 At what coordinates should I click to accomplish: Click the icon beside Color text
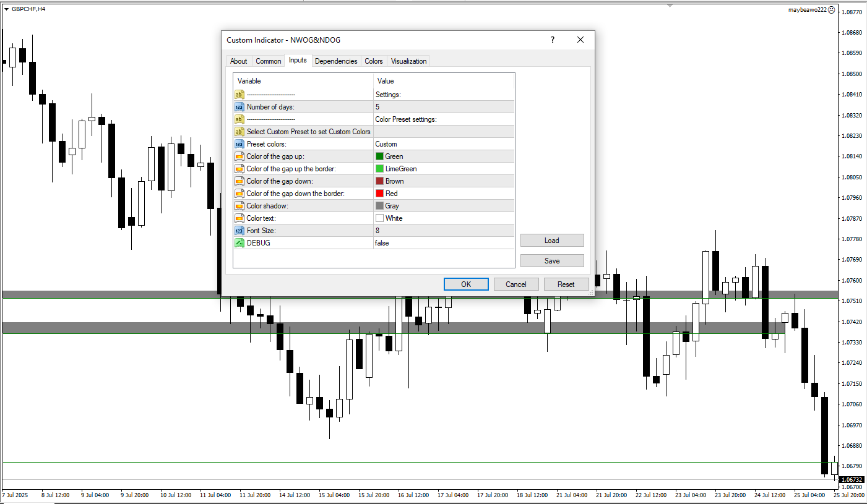tap(239, 218)
